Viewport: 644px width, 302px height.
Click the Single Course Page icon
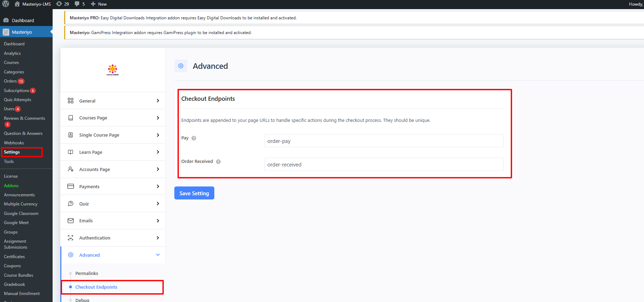(x=71, y=135)
